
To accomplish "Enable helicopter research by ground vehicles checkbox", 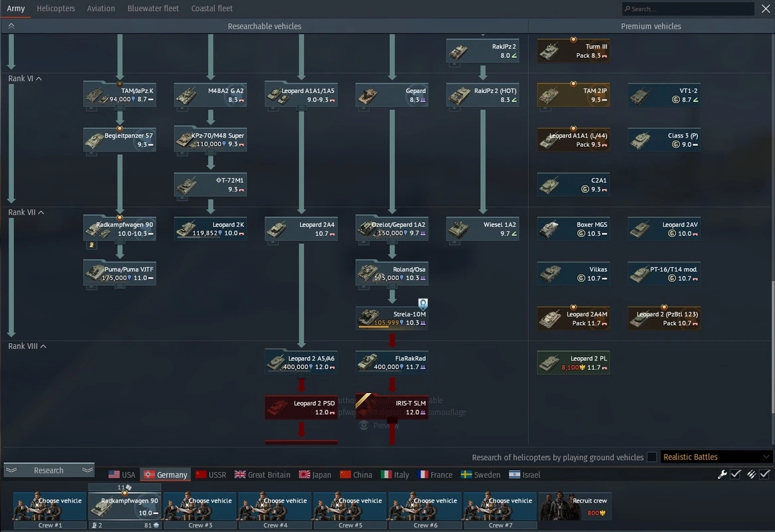I will pos(652,457).
